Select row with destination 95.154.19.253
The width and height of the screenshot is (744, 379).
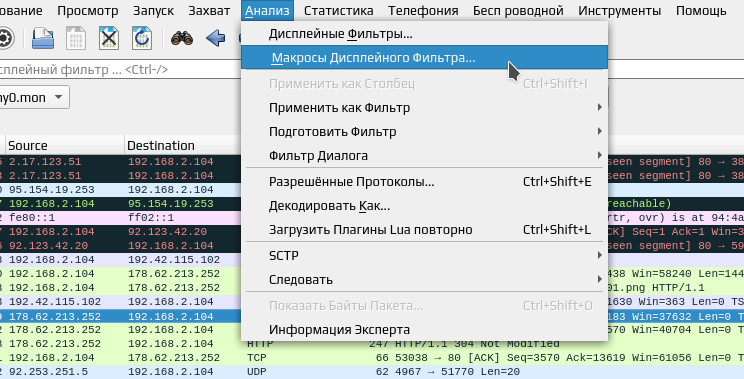pos(121,204)
